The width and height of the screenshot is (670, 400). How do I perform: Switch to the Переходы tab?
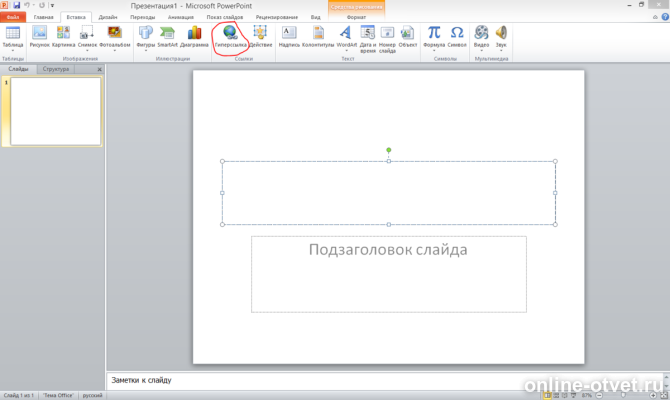pos(143,17)
